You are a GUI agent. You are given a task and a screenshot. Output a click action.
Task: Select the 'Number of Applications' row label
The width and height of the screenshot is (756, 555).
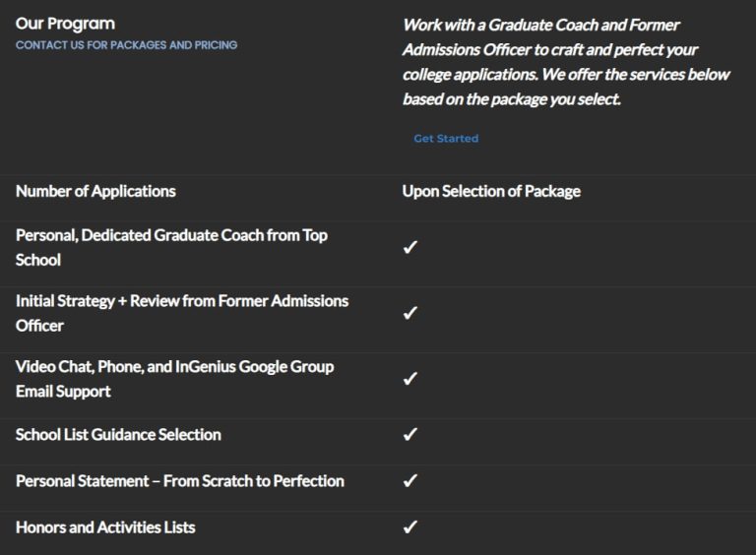click(x=95, y=191)
